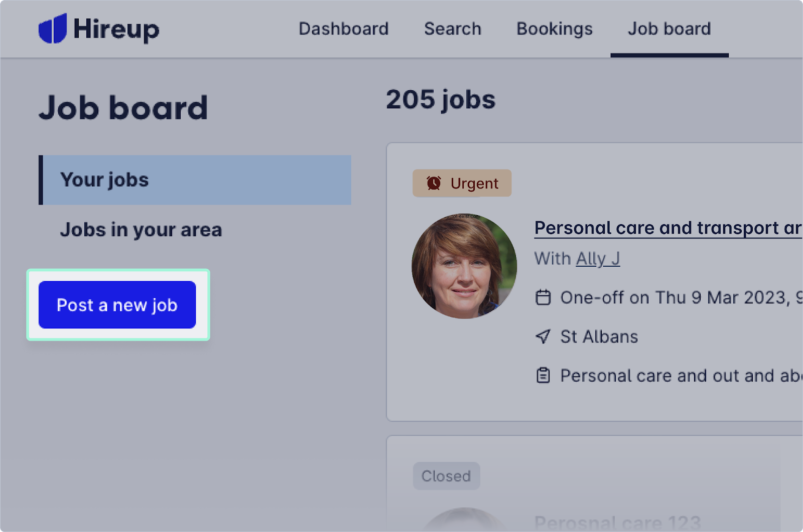Screen dimensions: 803x532
Task: Click the Urgent badge on the job card
Action: click(462, 183)
